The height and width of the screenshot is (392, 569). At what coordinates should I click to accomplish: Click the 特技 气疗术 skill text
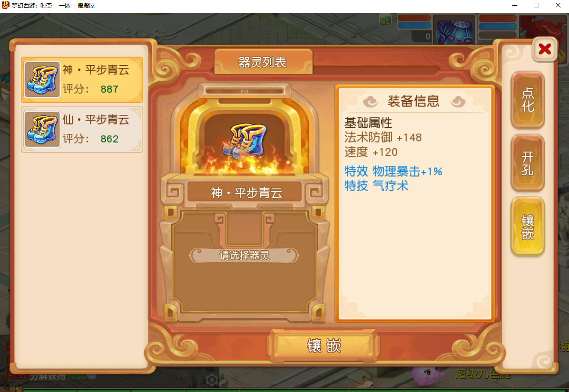[x=376, y=186]
